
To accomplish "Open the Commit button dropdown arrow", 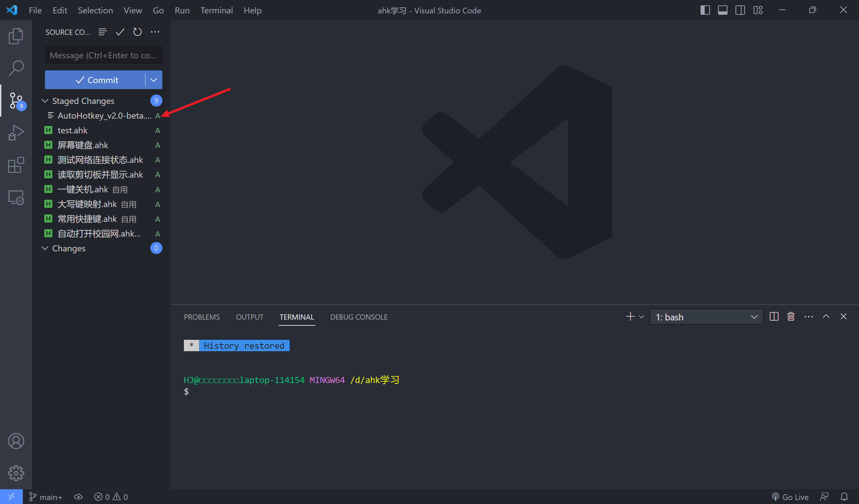I will pyautogui.click(x=153, y=80).
